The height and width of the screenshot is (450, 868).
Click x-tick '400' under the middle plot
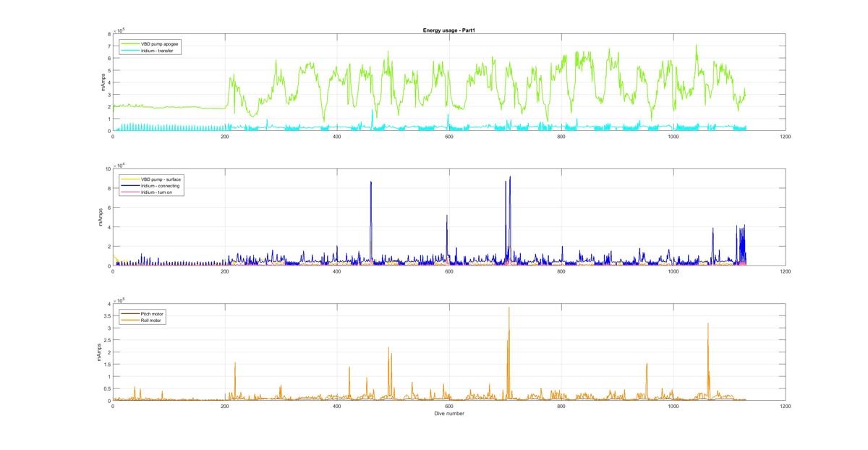pos(337,271)
